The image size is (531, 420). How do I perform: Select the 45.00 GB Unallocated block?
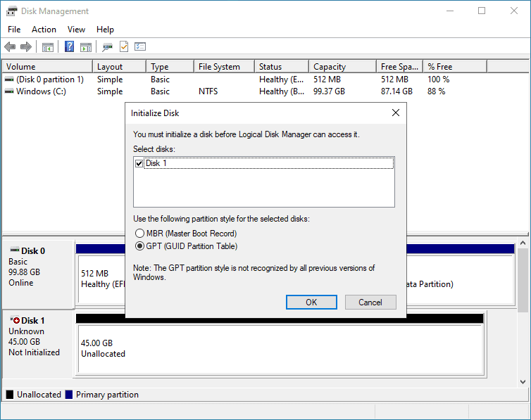tap(280, 349)
